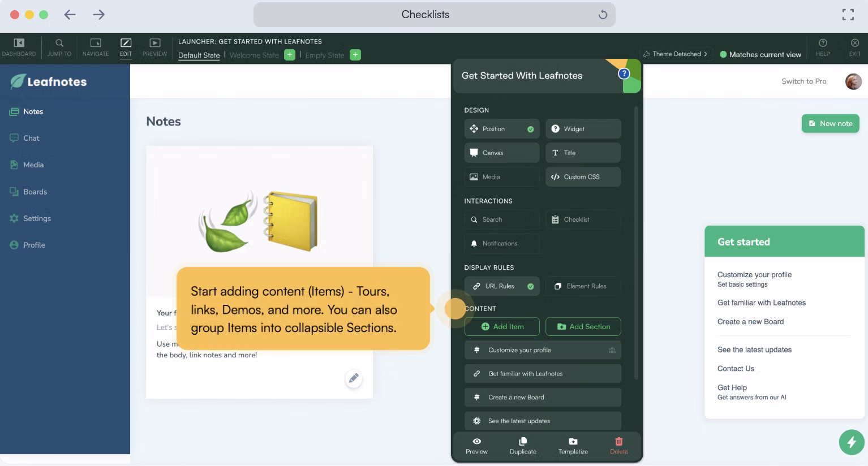868x466 pixels.
Task: Click the launcher panel scrollbar
Action: click(x=637, y=243)
